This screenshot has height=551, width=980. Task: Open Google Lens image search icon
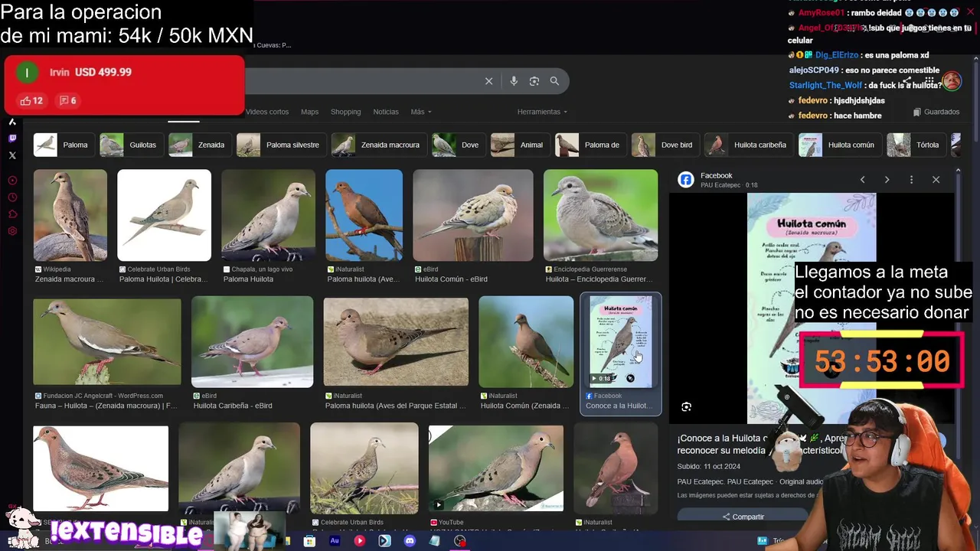click(x=534, y=81)
